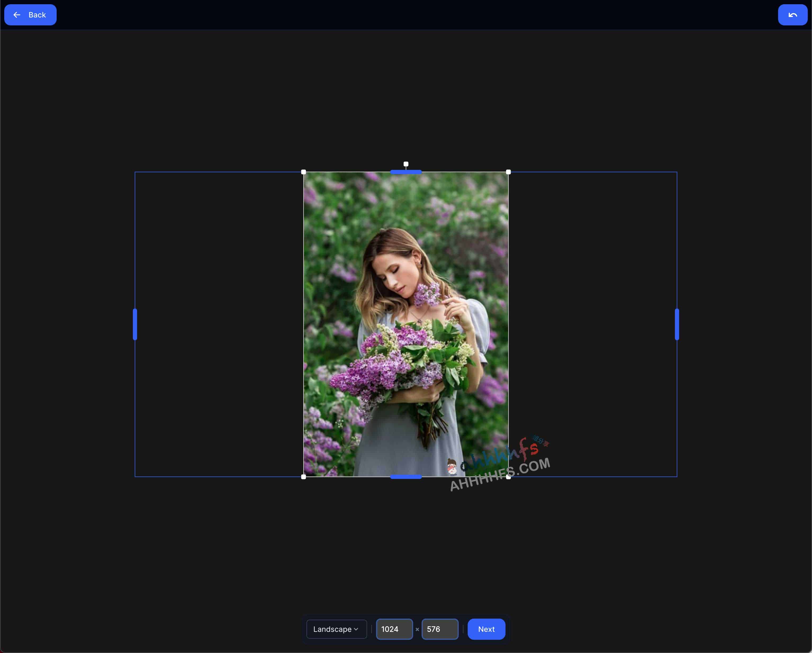Viewport: 812px width, 653px height.
Task: Click the chevron beside Landscape
Action: point(356,629)
